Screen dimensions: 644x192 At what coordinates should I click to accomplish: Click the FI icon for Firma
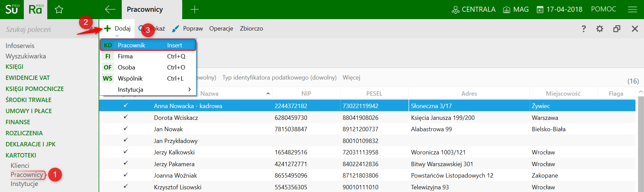pyautogui.click(x=108, y=56)
